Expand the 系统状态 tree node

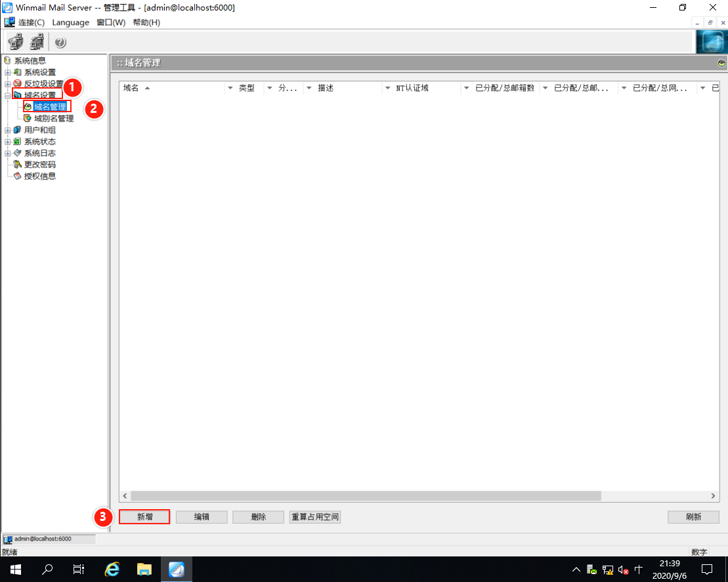click(7, 142)
